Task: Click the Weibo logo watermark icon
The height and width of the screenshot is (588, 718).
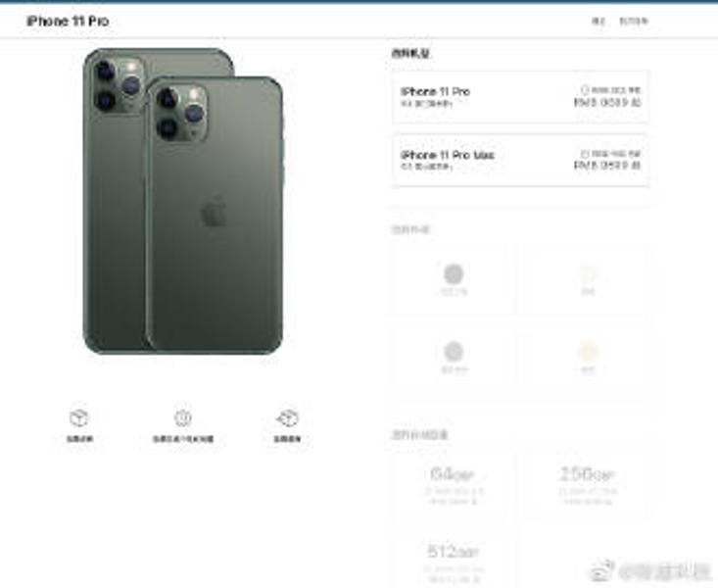Action: tap(601, 569)
